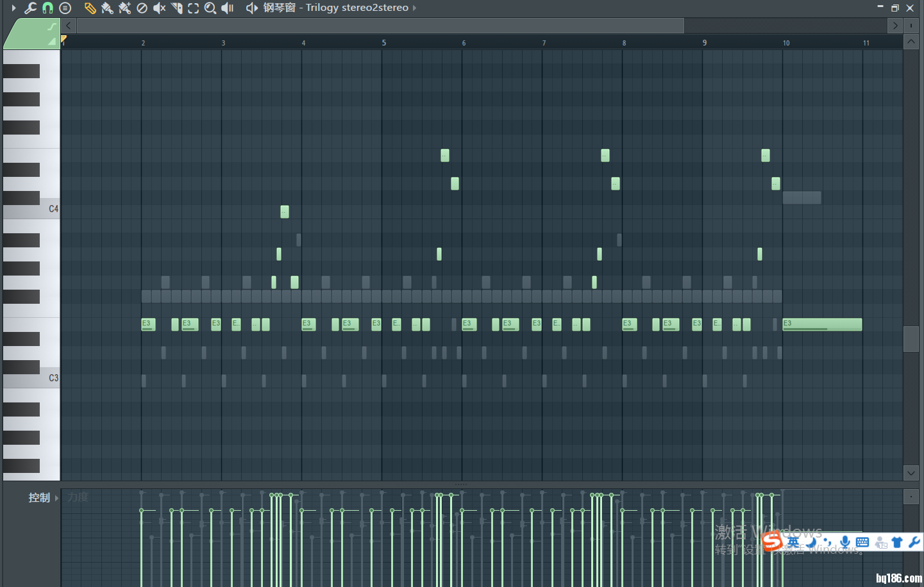Expand the arrow after Trilogy stereo2stereo
This screenshot has height=587, width=924.
point(414,8)
